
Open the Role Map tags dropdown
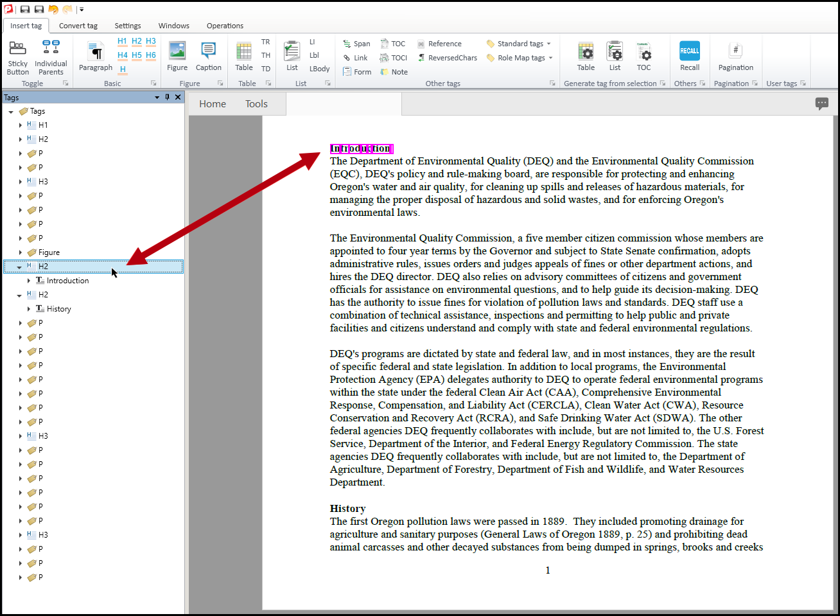[520, 58]
